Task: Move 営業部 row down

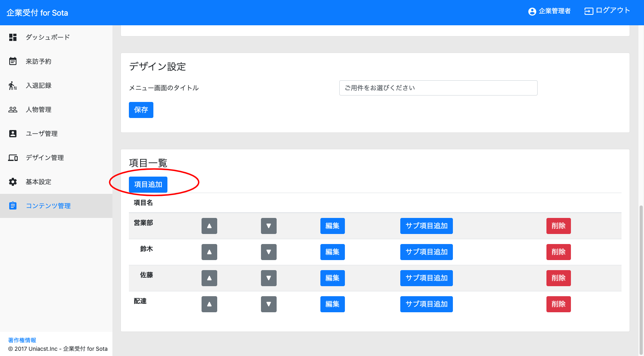Action: (x=269, y=226)
